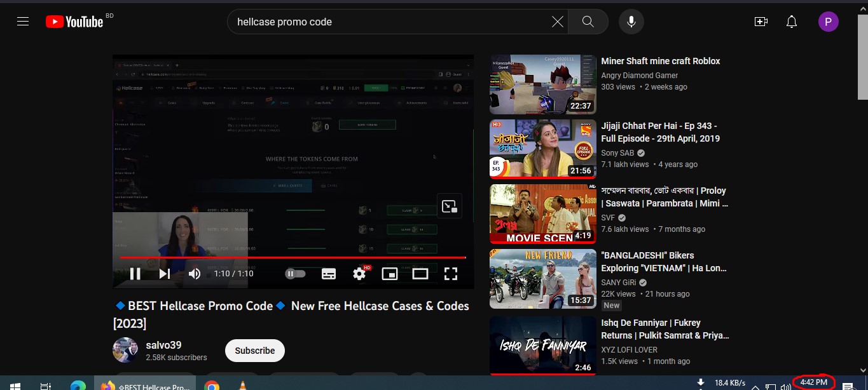Open BANGLADESHI Bikers Exploring VIETNAM title
This screenshot has width=868, height=390.
(x=665, y=262)
